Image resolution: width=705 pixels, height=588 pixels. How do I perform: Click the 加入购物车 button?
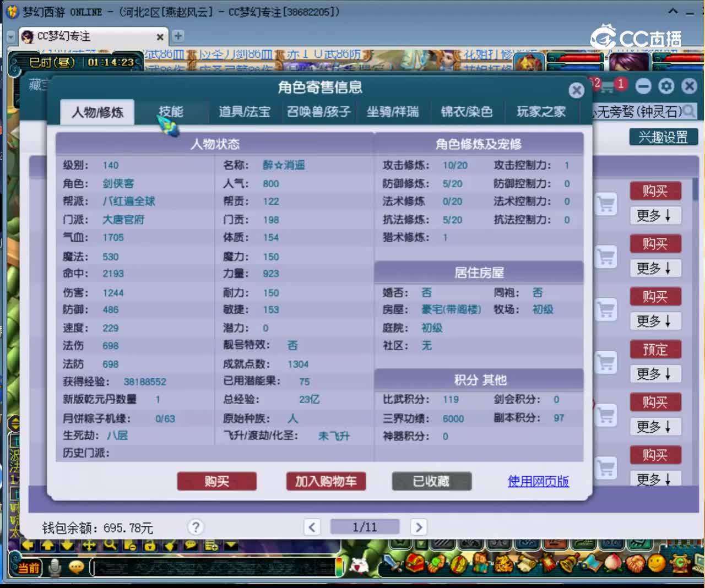(x=326, y=481)
